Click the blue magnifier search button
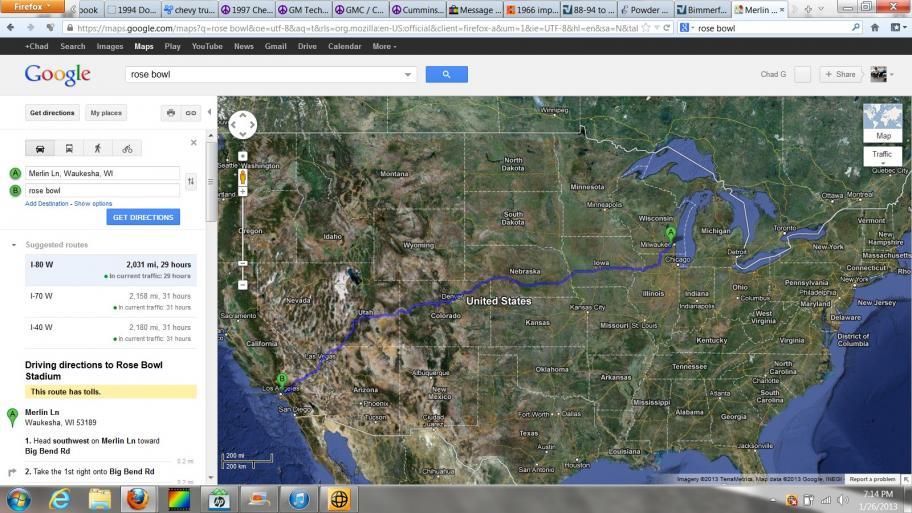Viewport: 912px width, 513px height. [447, 74]
